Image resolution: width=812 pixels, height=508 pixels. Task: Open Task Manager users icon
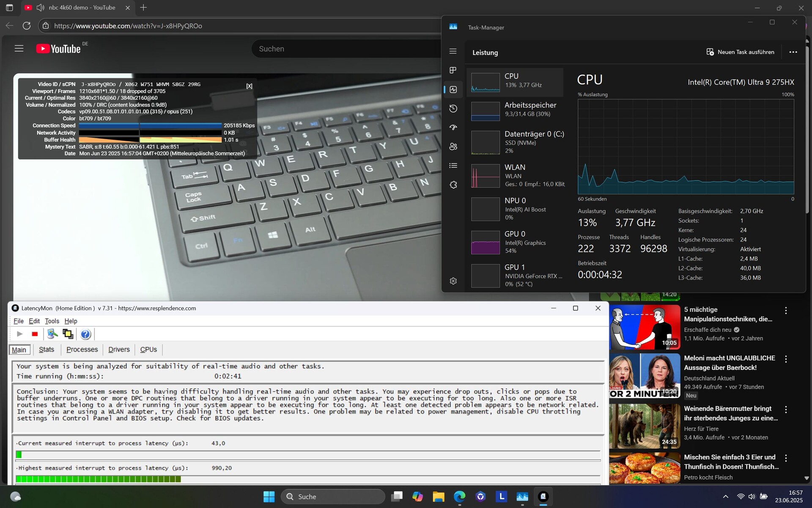(x=453, y=146)
